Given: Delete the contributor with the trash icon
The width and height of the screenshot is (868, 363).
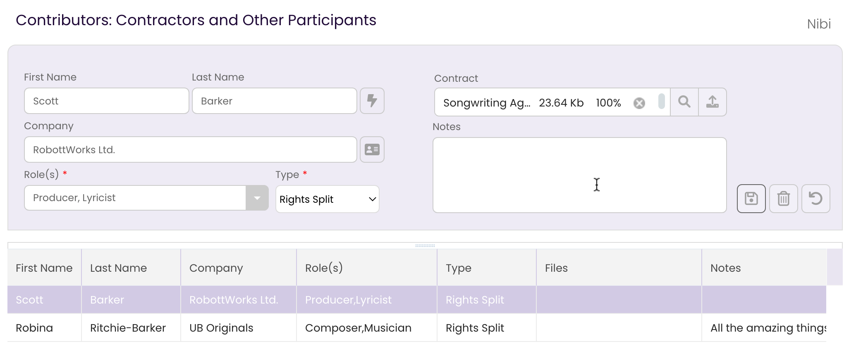Looking at the screenshot, I should [783, 199].
